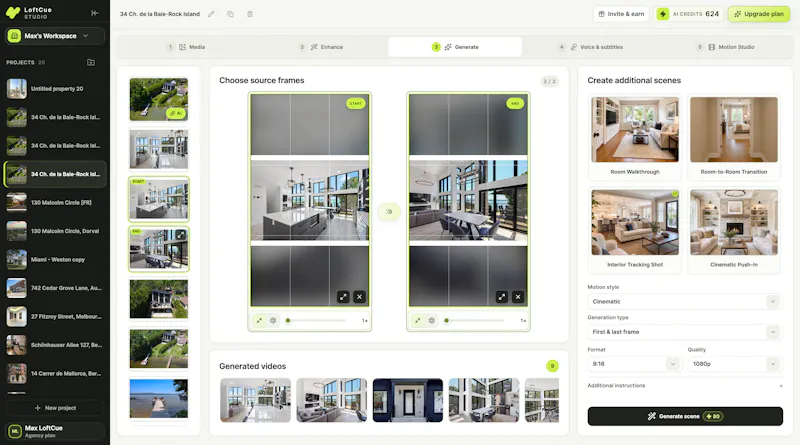Click the fit icon under start frame
Screen dimensions: 800x445
(259, 320)
